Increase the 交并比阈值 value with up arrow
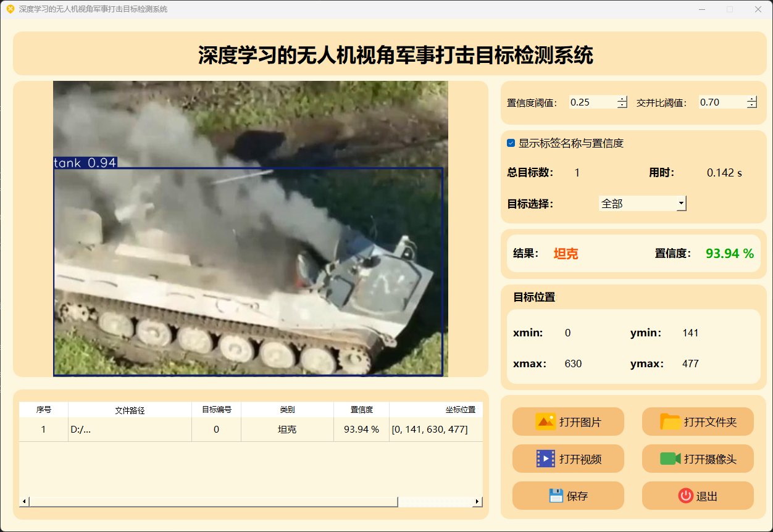The width and height of the screenshot is (773, 532). pyautogui.click(x=752, y=99)
